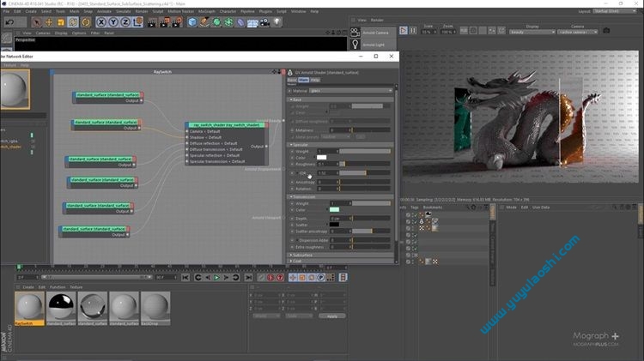Click the Transmission Scatter black swatch
Viewport: 644px width, 361px height.
click(334, 225)
